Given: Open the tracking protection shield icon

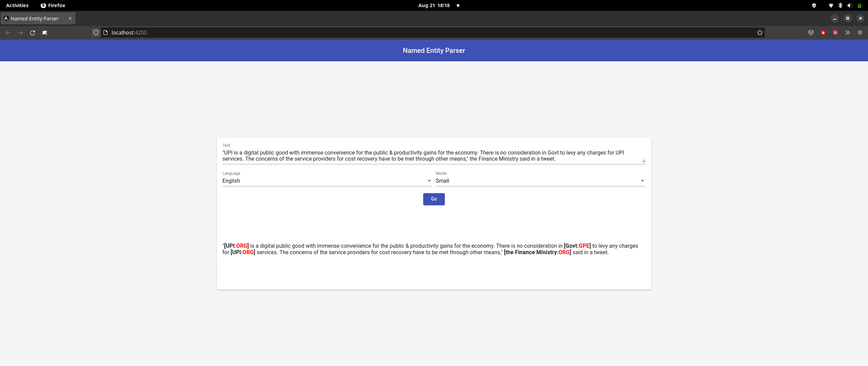Looking at the screenshot, I should (96, 33).
